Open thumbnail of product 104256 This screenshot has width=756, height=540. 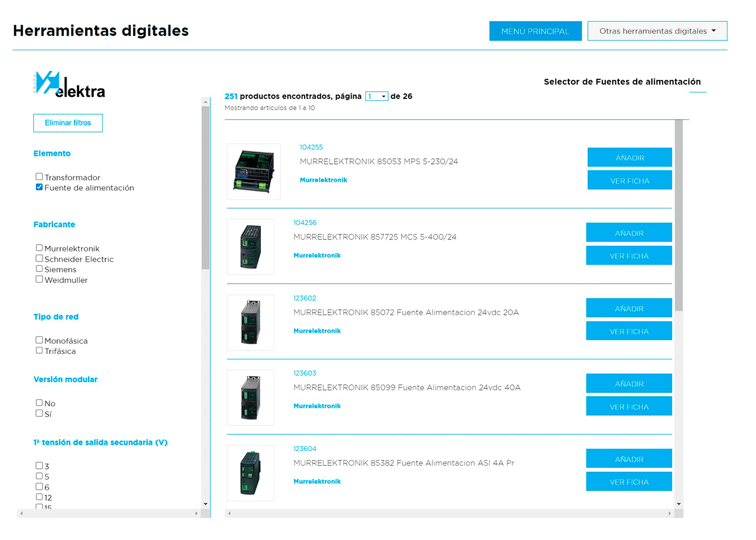(x=251, y=247)
